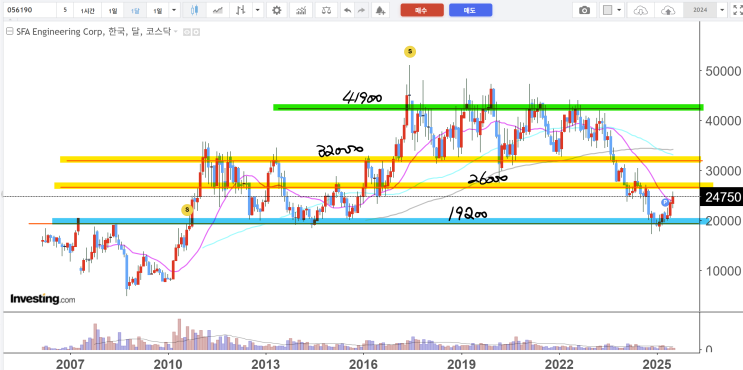
Task: Select the 1달 monthly interval
Action: [x=136, y=10]
